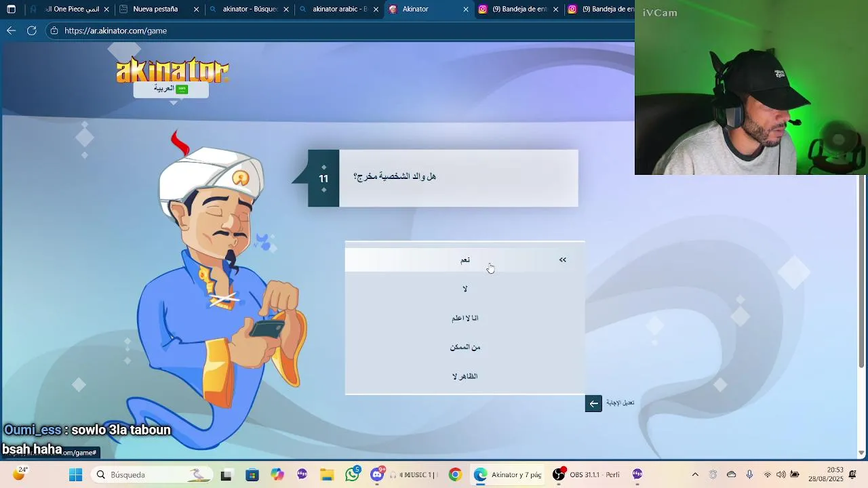Open the clock and date 20:53
The width and height of the screenshot is (868, 488).
coord(825,474)
